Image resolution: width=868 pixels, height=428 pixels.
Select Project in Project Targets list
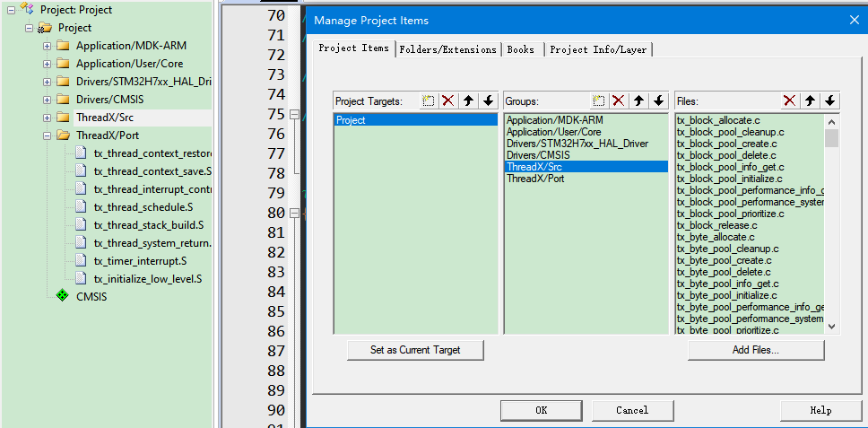click(416, 120)
